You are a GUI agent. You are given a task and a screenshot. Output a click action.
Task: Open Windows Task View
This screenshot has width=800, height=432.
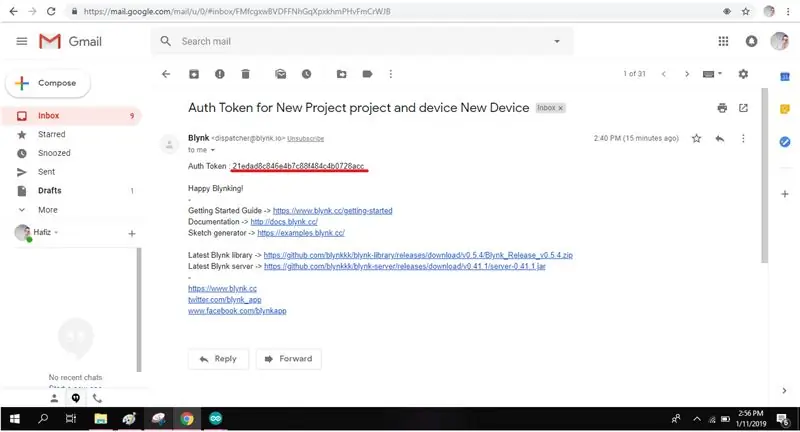(x=71, y=419)
